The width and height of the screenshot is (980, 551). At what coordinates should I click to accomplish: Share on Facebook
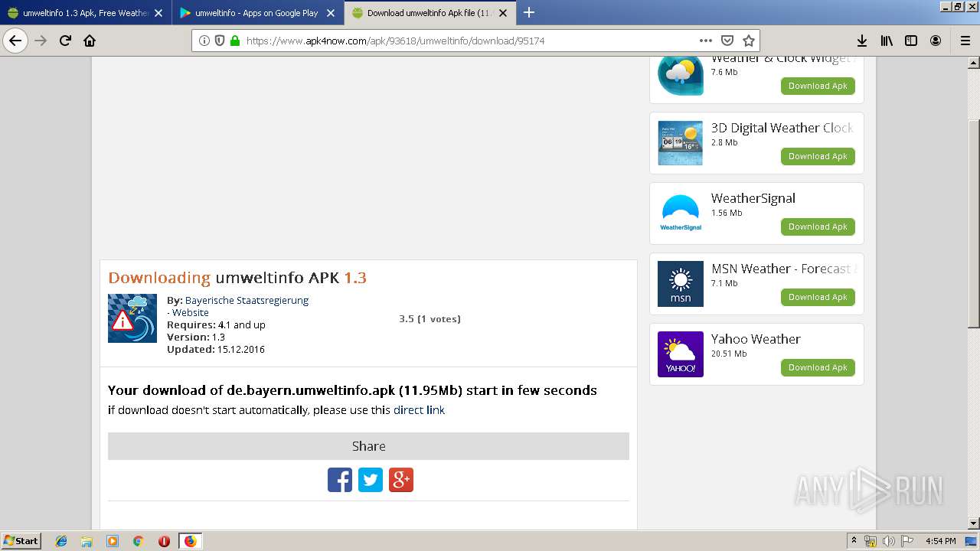[x=340, y=480]
